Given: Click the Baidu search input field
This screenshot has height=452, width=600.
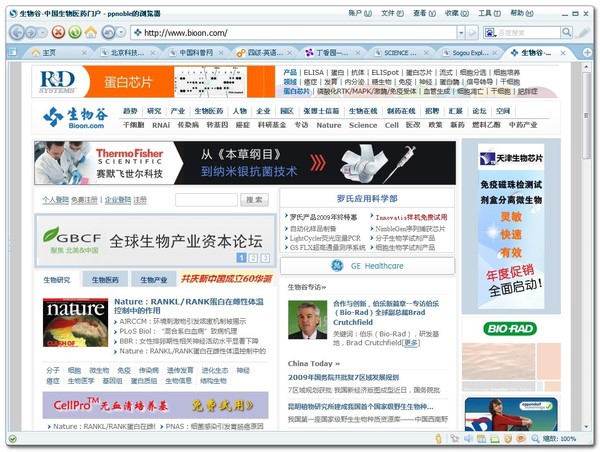Looking at the screenshot, I should (528, 33).
